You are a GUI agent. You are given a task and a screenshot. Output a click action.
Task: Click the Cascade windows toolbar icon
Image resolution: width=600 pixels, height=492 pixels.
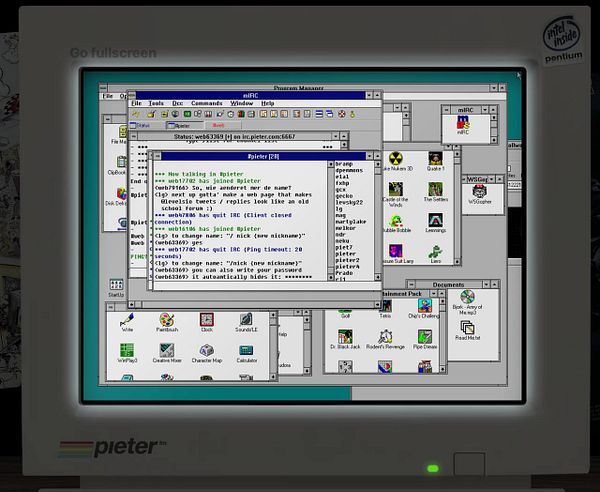(x=329, y=114)
